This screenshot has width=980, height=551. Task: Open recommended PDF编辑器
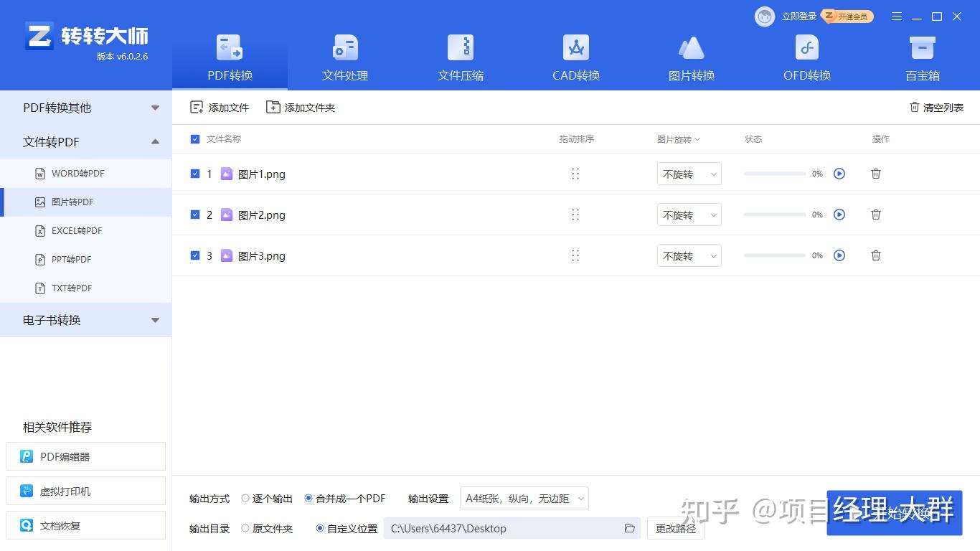[85, 456]
